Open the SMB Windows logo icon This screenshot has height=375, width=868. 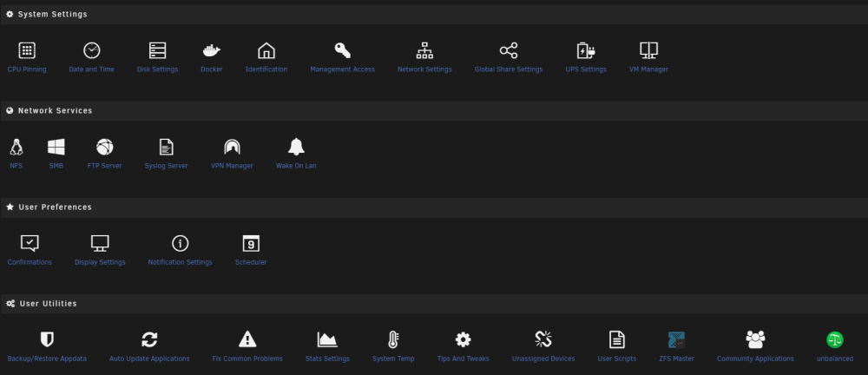pos(56,147)
